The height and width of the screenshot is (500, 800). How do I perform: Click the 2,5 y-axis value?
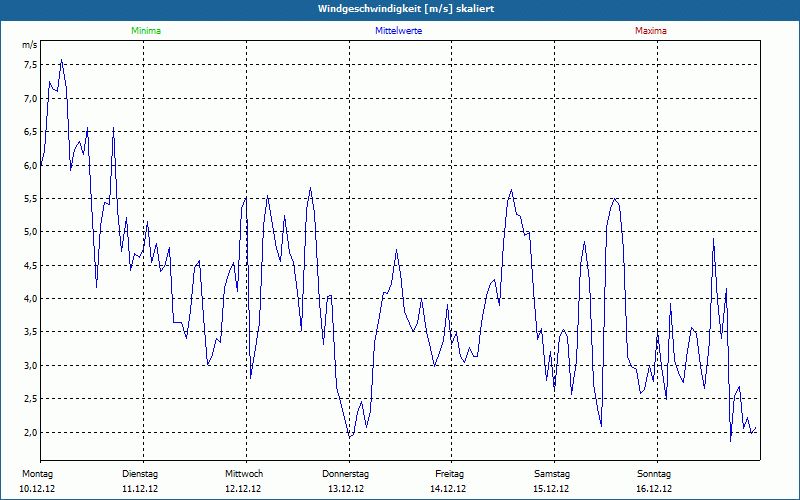pos(30,399)
